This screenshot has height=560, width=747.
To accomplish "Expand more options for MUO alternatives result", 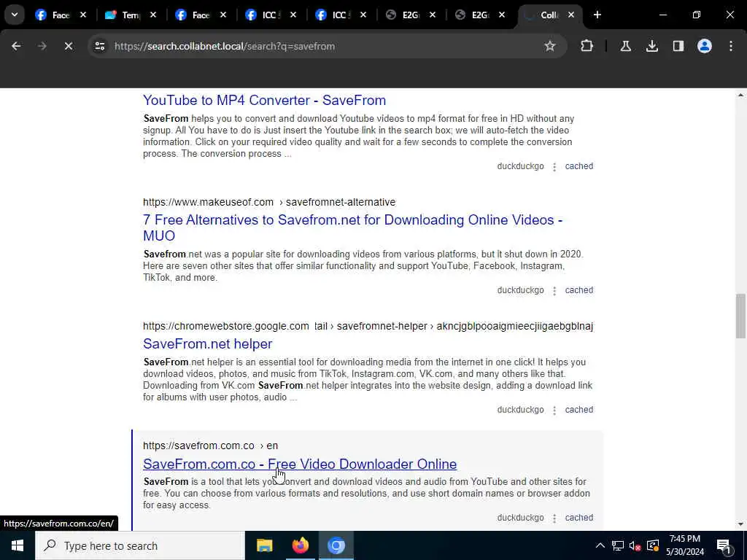I will [x=554, y=290].
